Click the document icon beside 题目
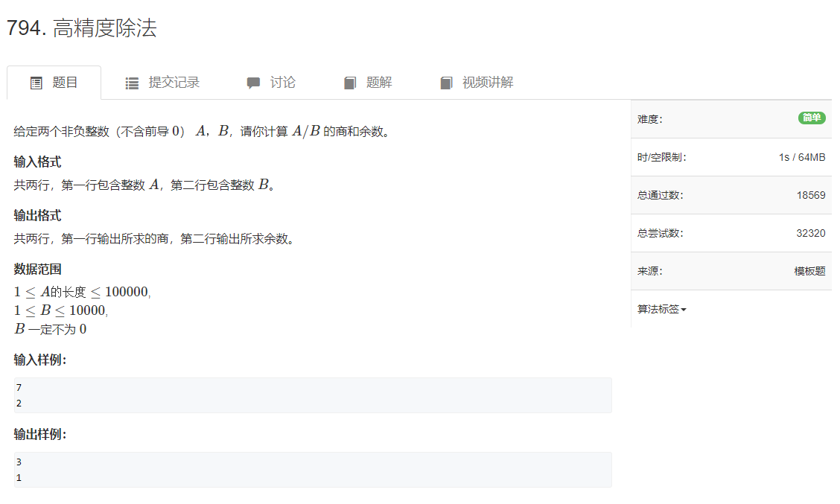Screen dimensions: 840x504 coord(35,82)
